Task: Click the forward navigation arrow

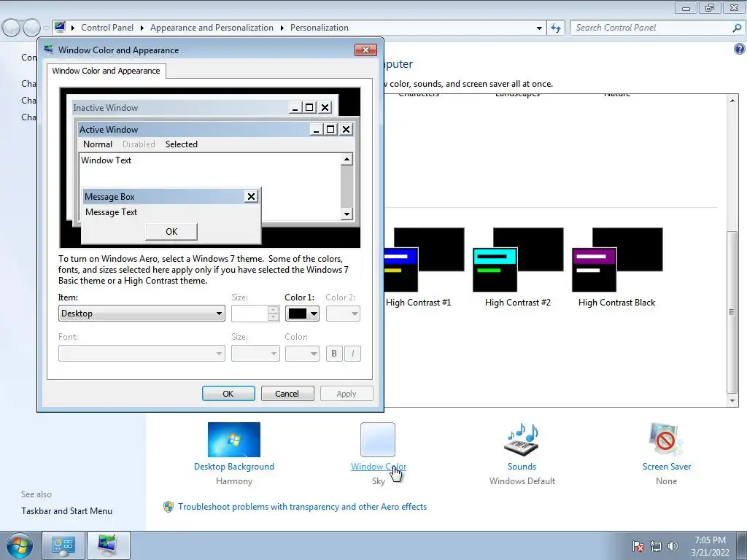Action: [31, 28]
